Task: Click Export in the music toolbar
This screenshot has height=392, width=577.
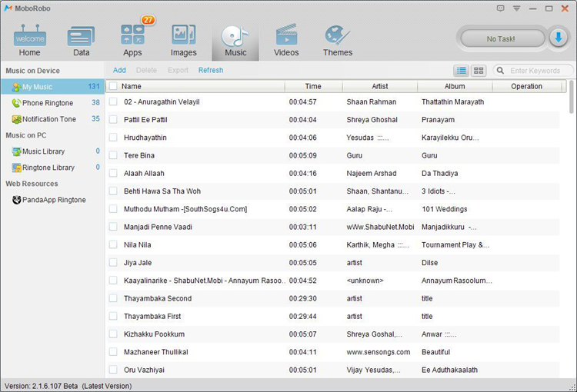Action: point(178,70)
